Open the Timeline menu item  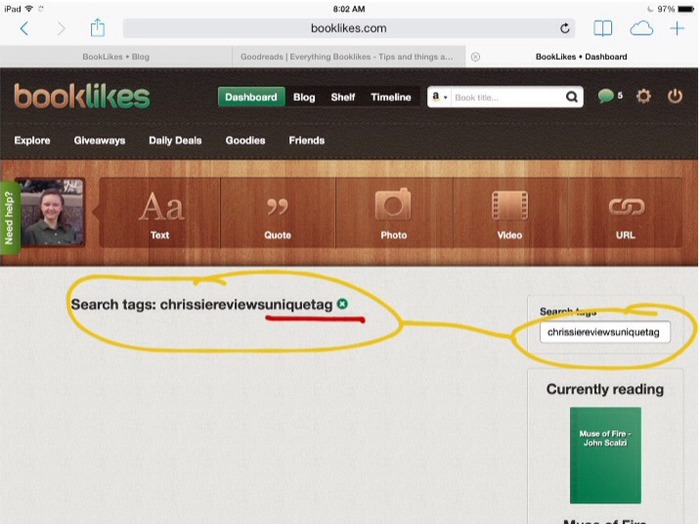click(x=390, y=97)
